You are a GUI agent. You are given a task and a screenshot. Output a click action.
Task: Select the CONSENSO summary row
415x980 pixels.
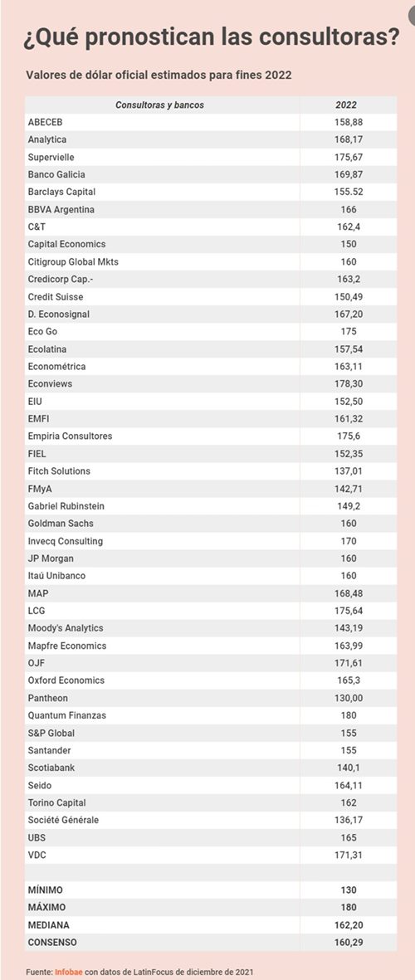tap(211, 942)
